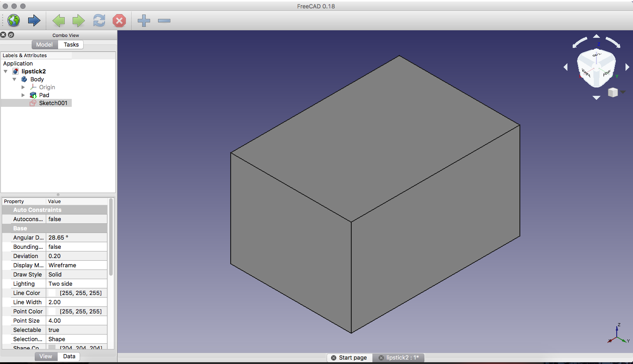Open the navigation cube mini dropdown
Viewport: 633px width, 364px height.
tap(623, 92)
